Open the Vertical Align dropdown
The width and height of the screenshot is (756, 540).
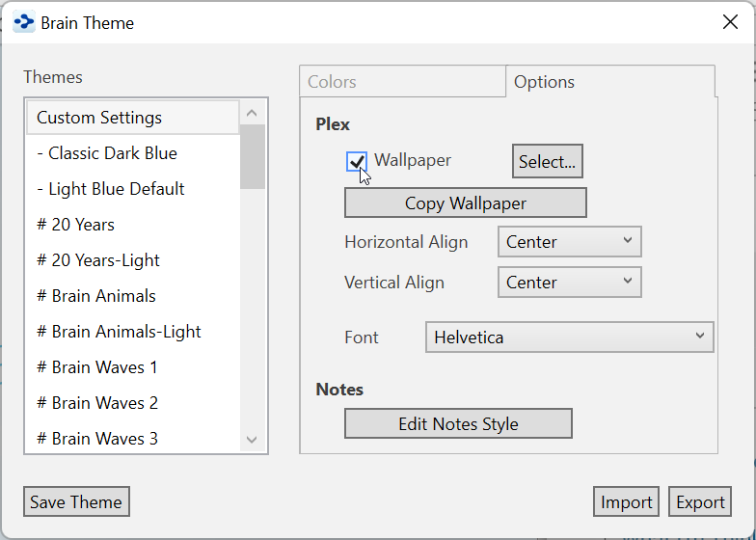pos(569,283)
